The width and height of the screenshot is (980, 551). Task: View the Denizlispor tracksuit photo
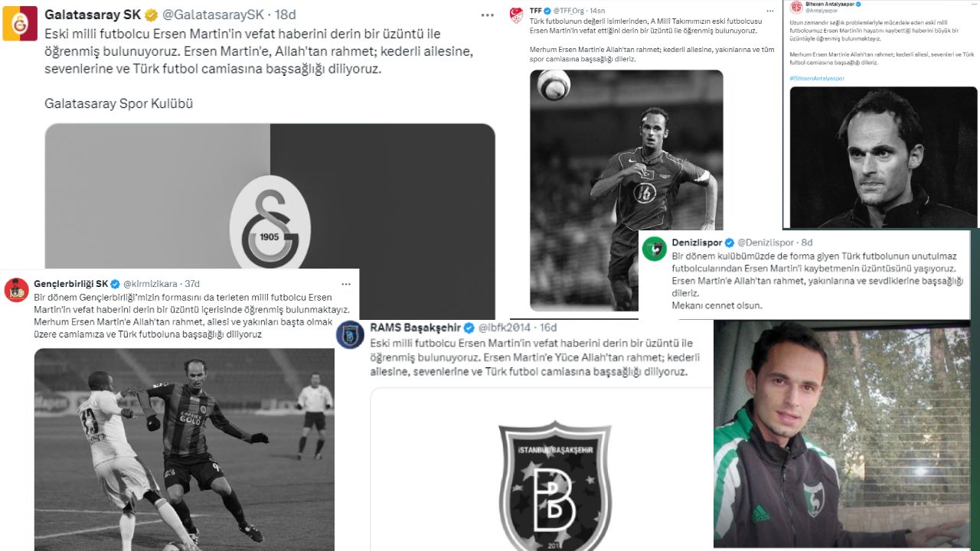(x=841, y=433)
